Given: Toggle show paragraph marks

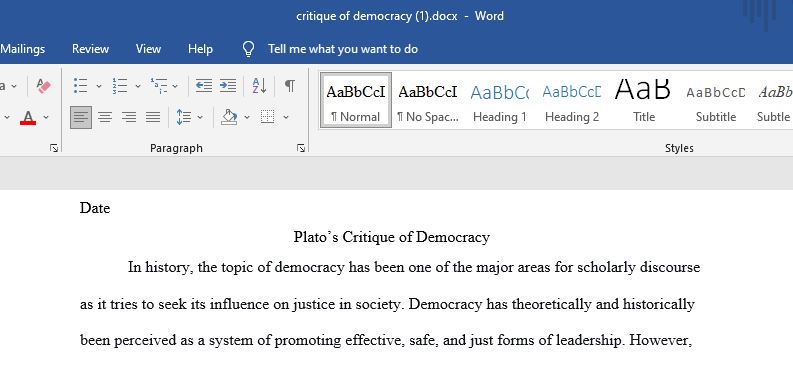Looking at the screenshot, I should click(289, 86).
